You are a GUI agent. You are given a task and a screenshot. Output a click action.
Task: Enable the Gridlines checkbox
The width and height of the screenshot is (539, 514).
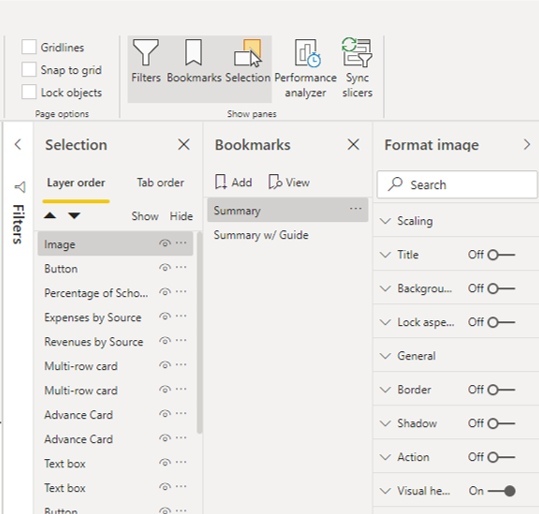pos(29,47)
